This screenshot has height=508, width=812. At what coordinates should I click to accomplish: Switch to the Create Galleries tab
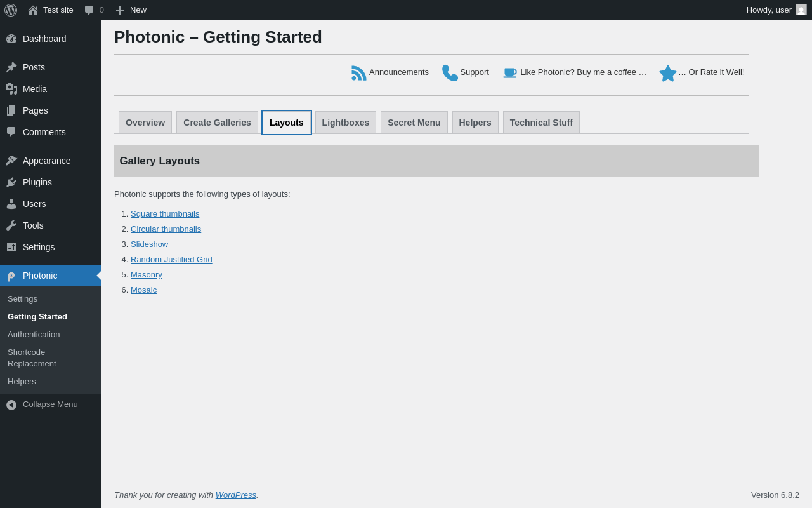(x=217, y=123)
